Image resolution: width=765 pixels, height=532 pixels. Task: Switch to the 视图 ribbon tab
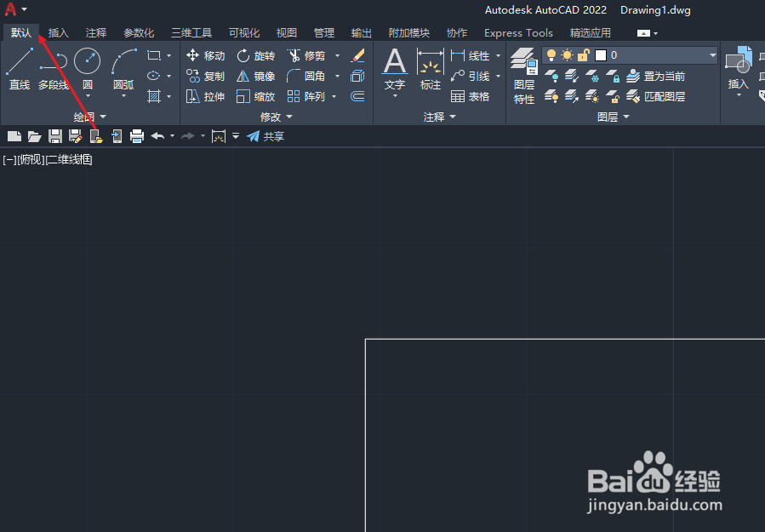[x=287, y=32]
